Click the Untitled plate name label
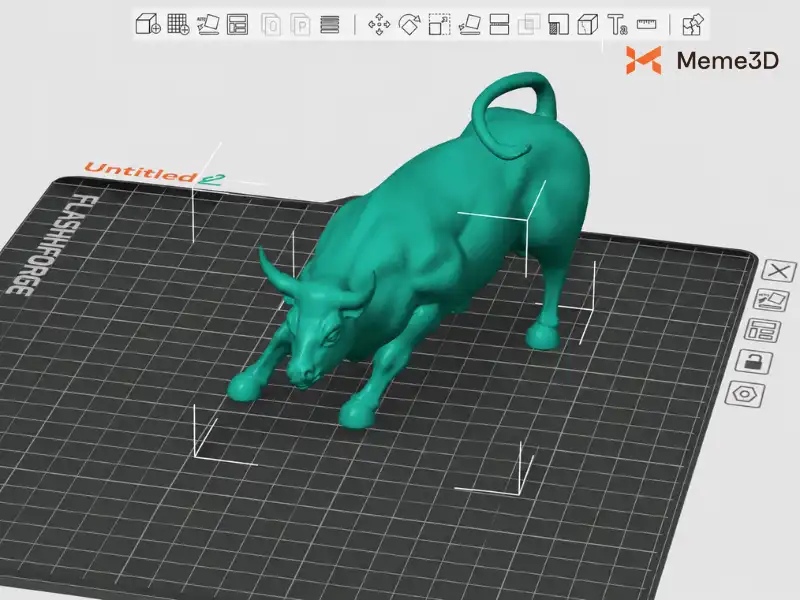This screenshot has height=600, width=800. point(139,171)
